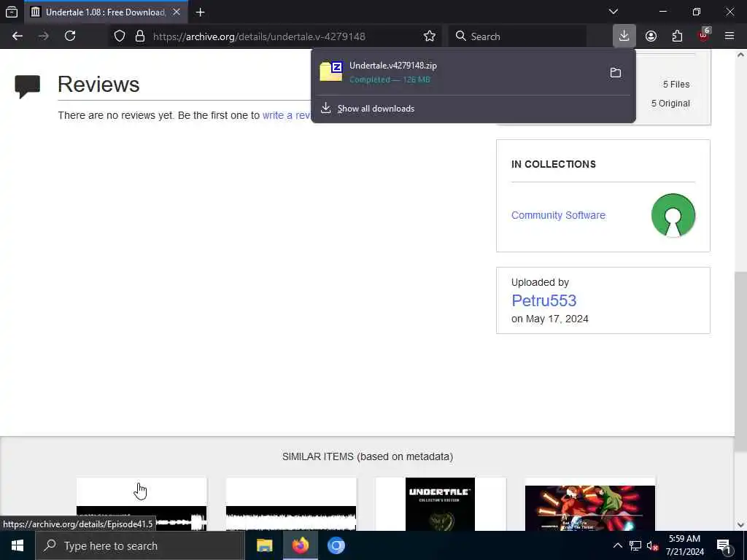The image size is (747, 560).
Task: Open the Windows Start menu
Action: (x=18, y=545)
